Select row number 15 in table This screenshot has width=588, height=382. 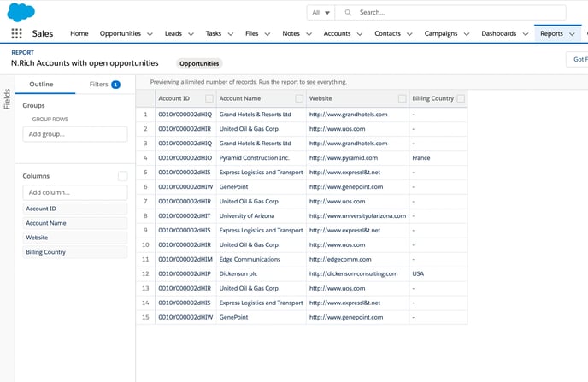tap(145, 317)
